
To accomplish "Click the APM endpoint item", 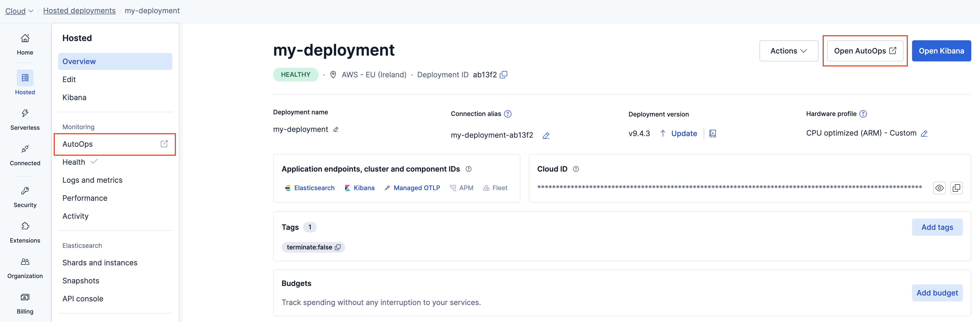I will (461, 188).
